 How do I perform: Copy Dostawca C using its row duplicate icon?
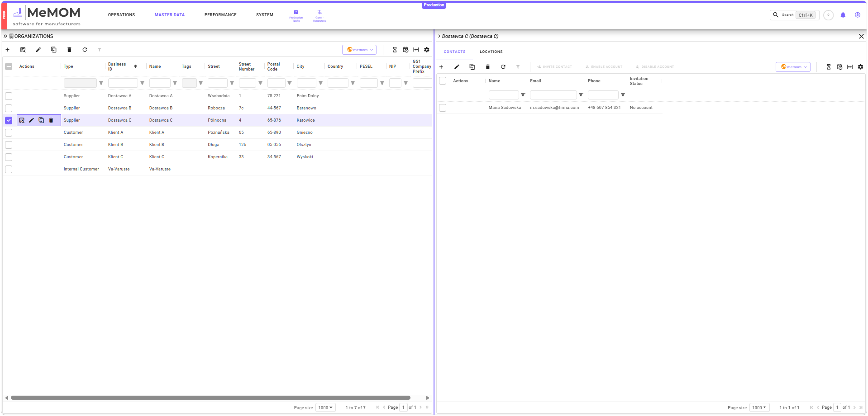[x=41, y=120]
